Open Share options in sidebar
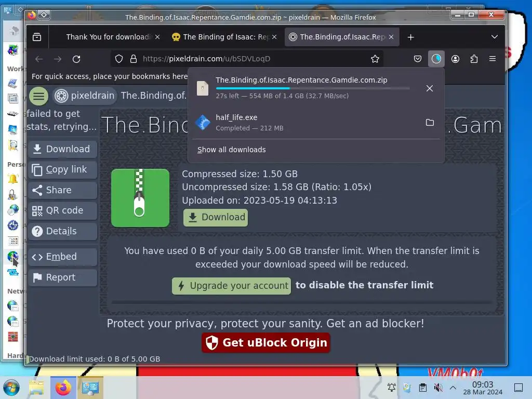This screenshot has width=532, height=399. click(62, 190)
